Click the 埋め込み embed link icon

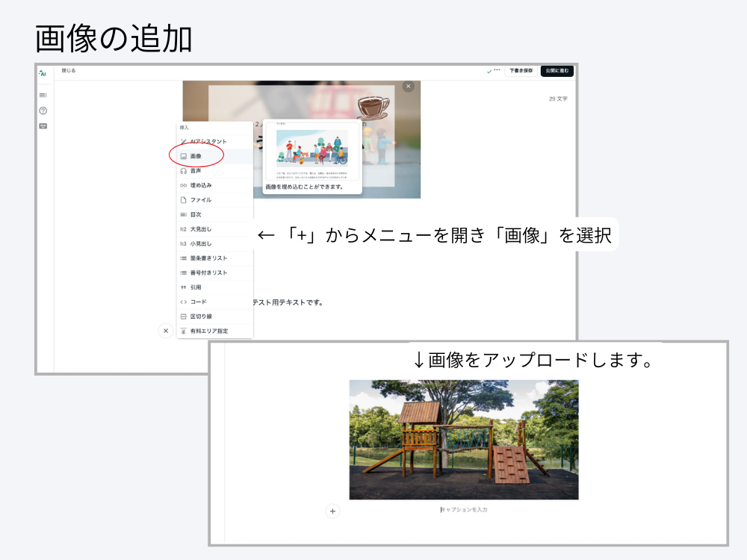[182, 187]
